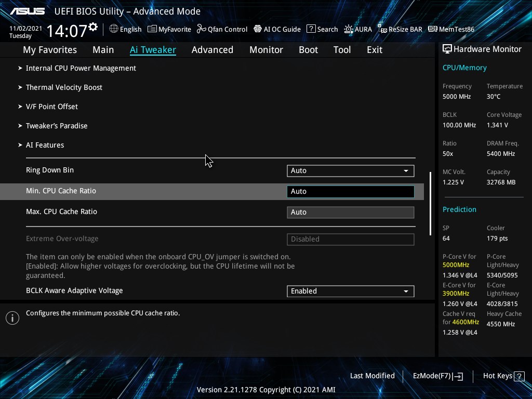Switch to EzMode(F7)
Image resolution: width=532 pixels, height=399 pixels.
coord(437,376)
